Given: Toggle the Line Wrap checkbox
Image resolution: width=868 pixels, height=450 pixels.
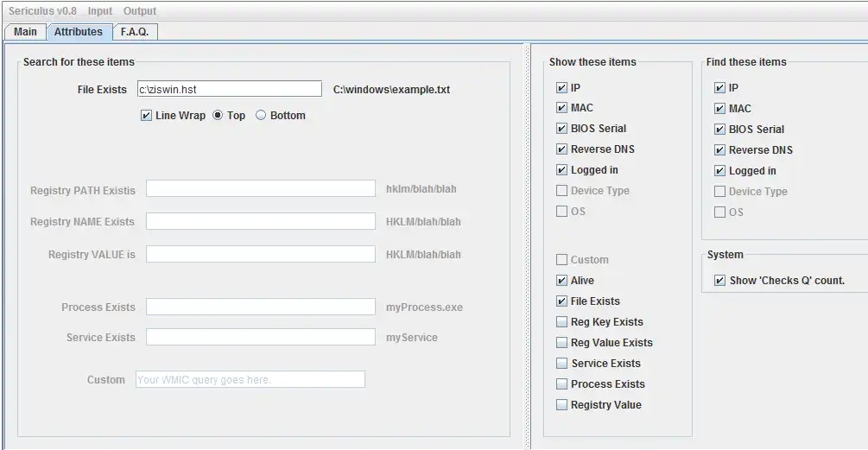Looking at the screenshot, I should tap(146, 115).
